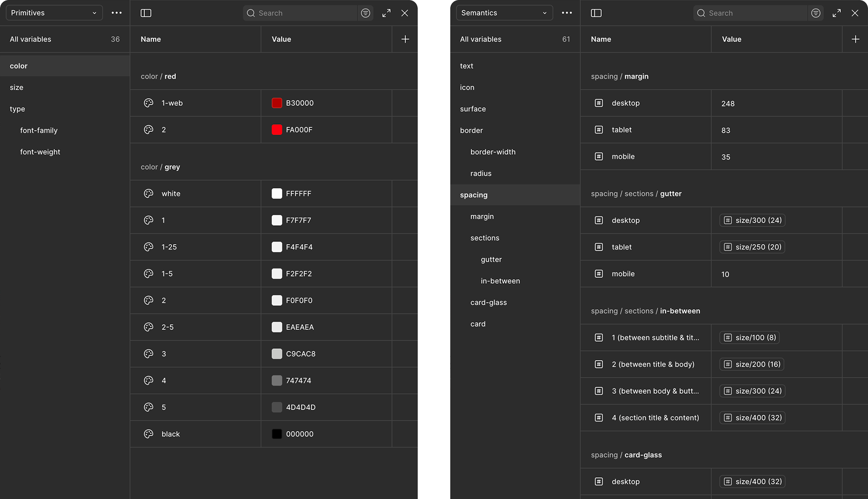Open the filter options in Semantics search
Image resolution: width=868 pixels, height=499 pixels.
coord(816,13)
